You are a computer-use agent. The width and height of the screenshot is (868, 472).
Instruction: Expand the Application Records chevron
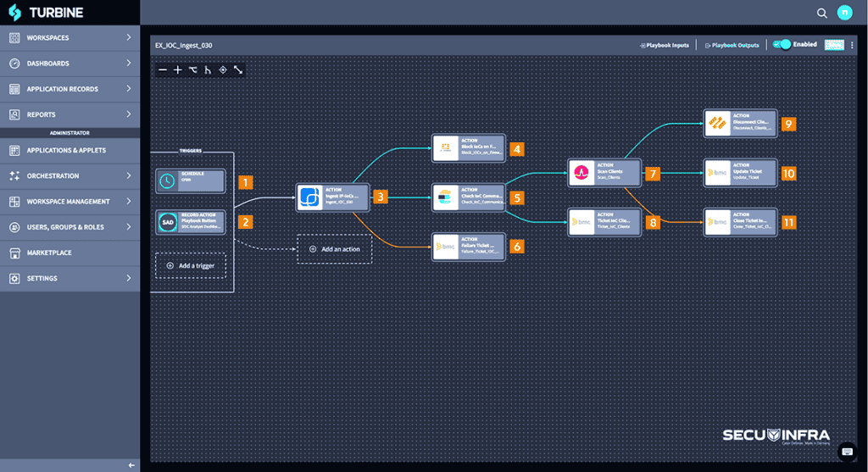coord(129,88)
